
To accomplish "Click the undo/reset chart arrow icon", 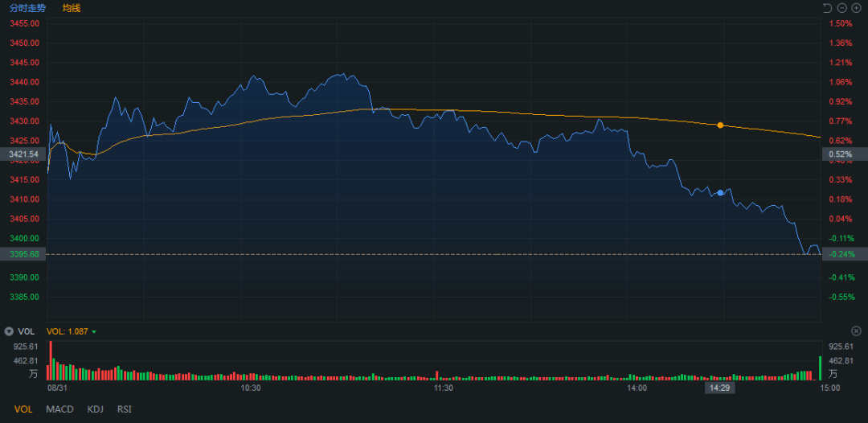I will 827,8.
